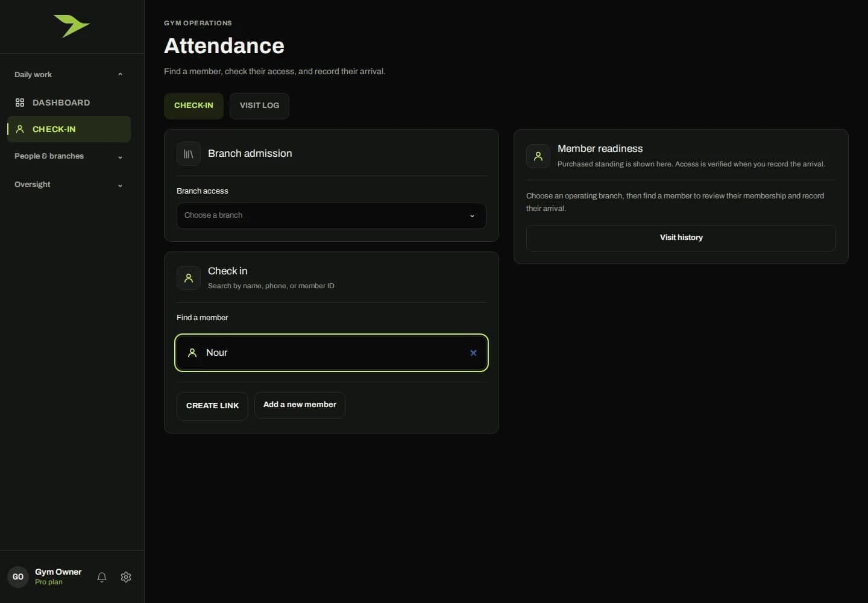
Task: Click the Pro plan label
Action: [49, 582]
